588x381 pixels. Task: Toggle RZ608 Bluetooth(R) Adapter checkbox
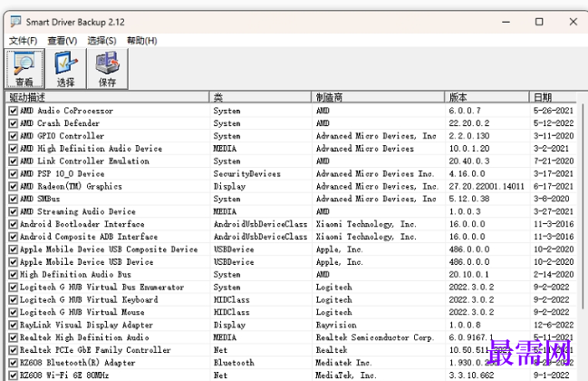pyautogui.click(x=13, y=363)
